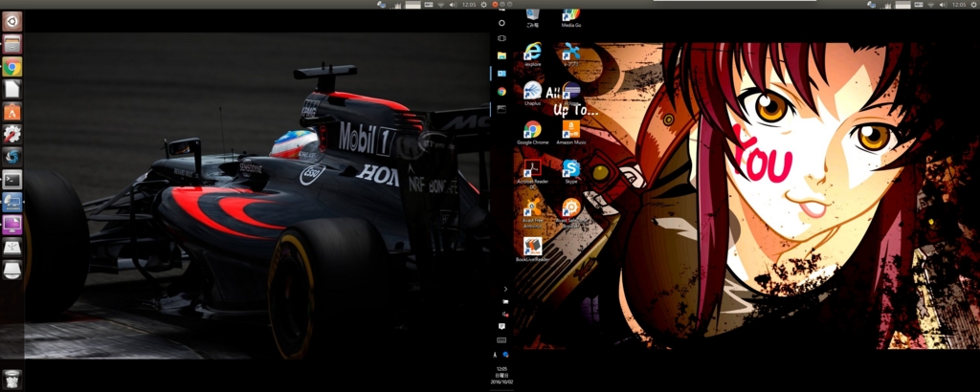Open keyboard indicator on left display's top panel

(x=429, y=5)
